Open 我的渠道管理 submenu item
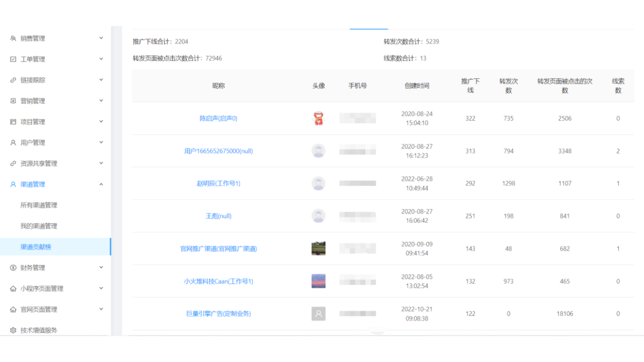Viewport: 644px width, 362px height. point(39,226)
